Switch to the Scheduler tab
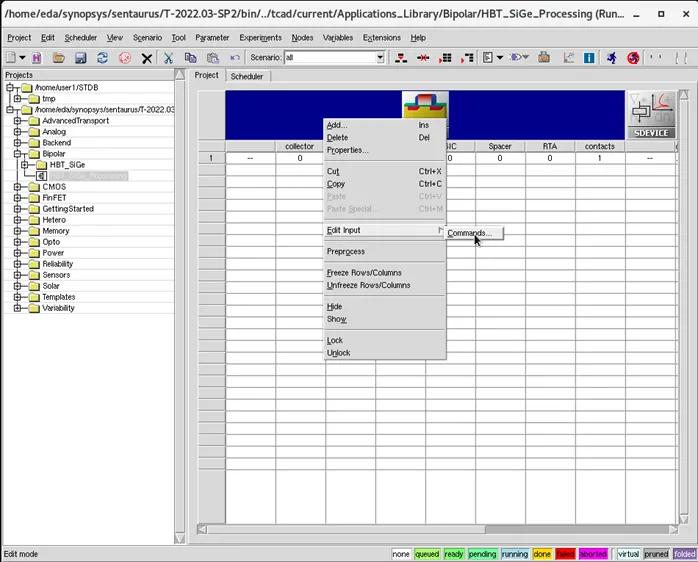Screen dimensions: 698x562 pyautogui.click(x=247, y=77)
